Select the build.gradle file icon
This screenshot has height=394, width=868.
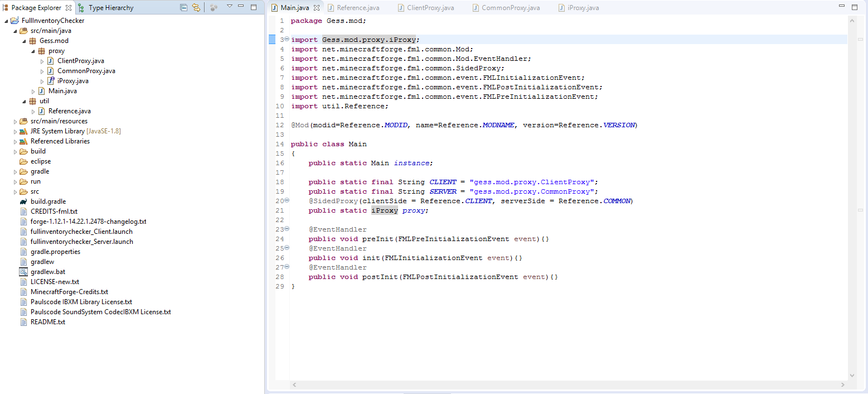point(23,201)
